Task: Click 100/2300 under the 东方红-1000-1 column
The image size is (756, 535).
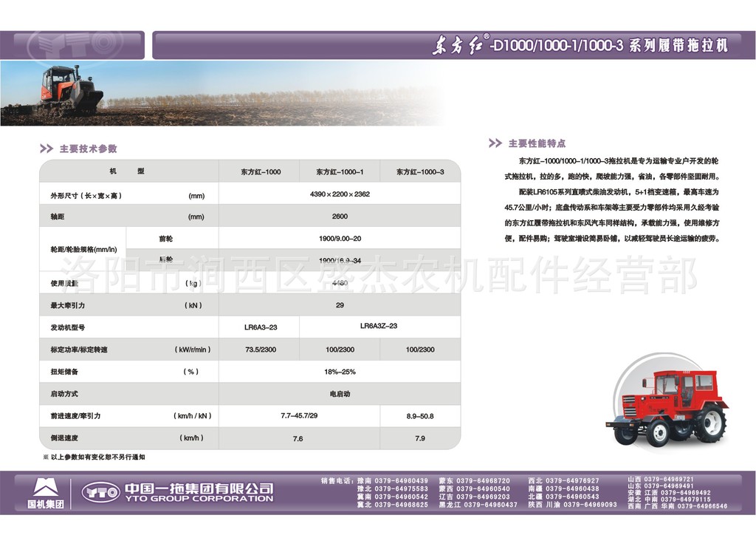Action: pyautogui.click(x=340, y=350)
